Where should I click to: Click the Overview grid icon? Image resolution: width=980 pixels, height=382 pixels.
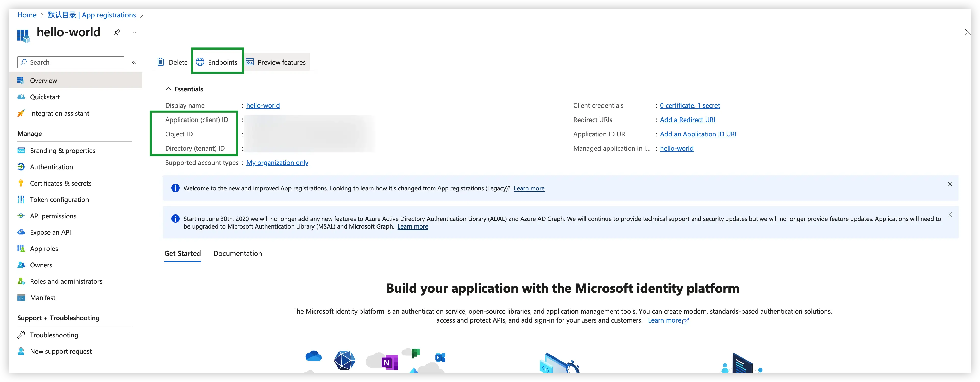click(x=21, y=80)
